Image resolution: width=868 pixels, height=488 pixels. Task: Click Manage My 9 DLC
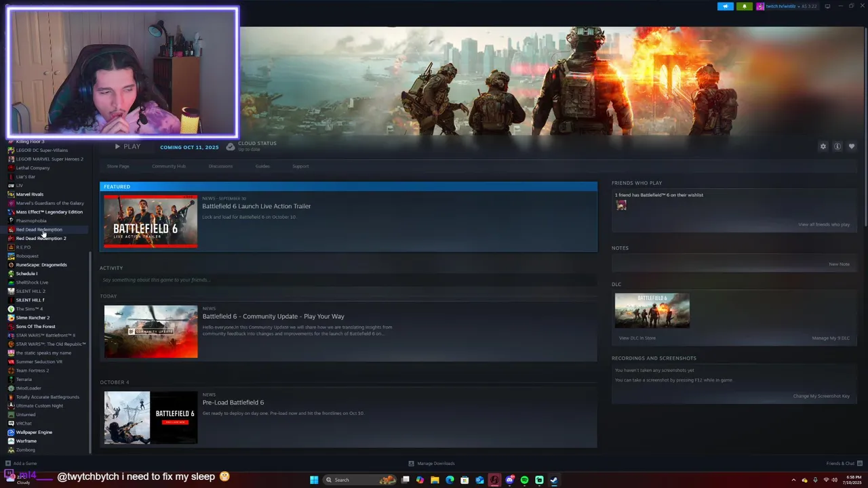coord(831,338)
